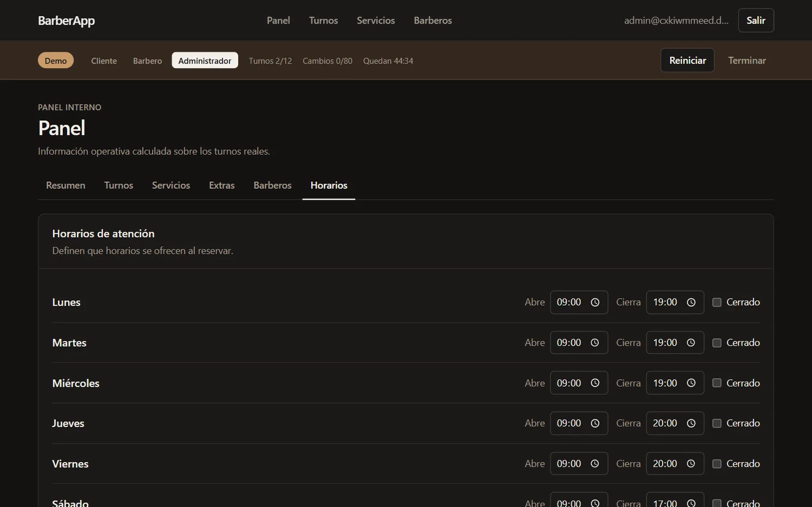Open time picker for Viernes opening time
This screenshot has height=507, width=812.
(595, 464)
